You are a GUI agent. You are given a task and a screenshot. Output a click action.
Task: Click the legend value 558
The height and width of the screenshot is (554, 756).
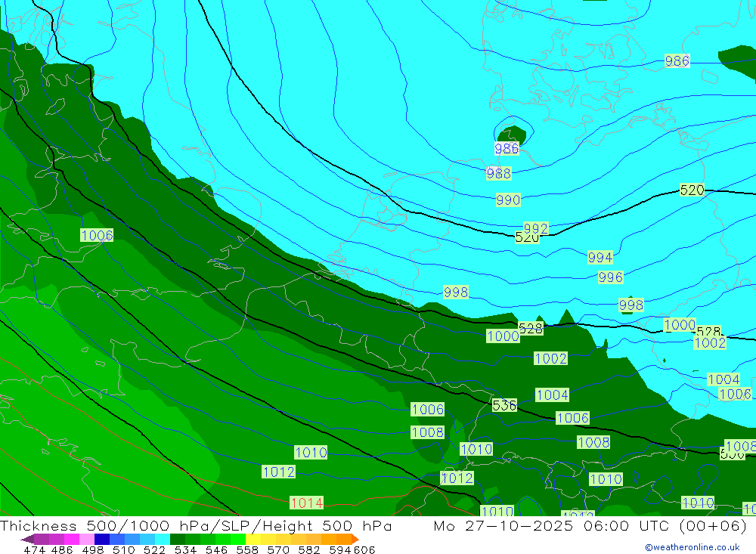coord(247,549)
